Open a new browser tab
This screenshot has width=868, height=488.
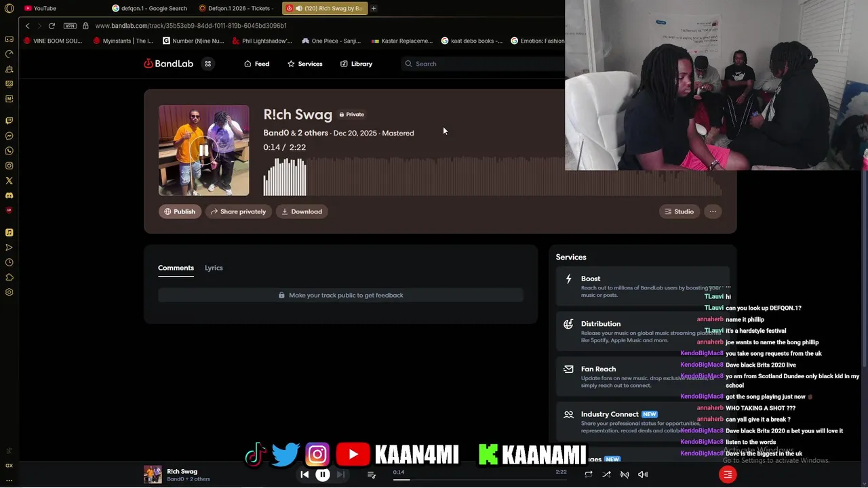(x=373, y=8)
